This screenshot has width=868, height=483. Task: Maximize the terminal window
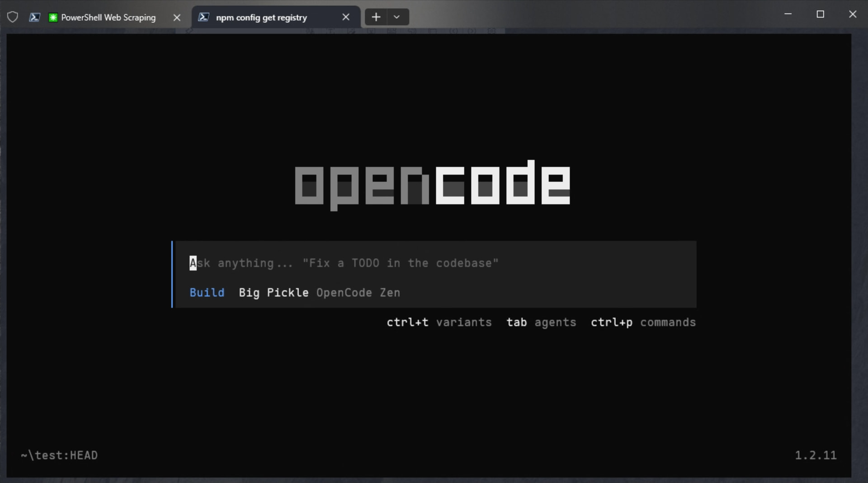(x=821, y=14)
